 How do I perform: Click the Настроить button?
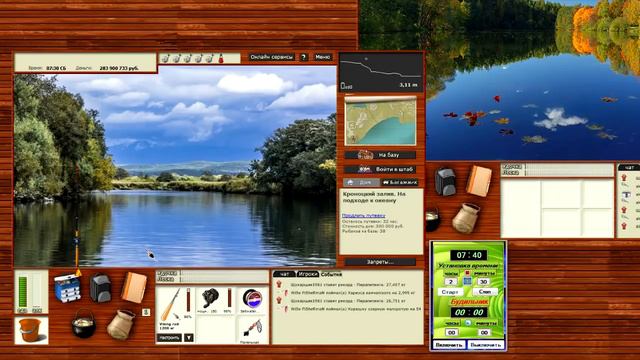click(x=169, y=338)
